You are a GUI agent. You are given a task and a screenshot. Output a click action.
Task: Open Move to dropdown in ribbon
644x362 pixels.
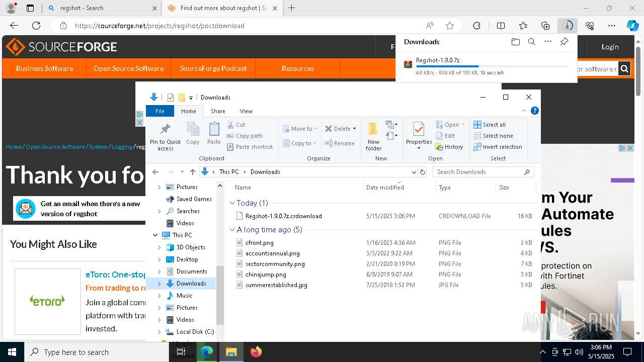click(299, 129)
